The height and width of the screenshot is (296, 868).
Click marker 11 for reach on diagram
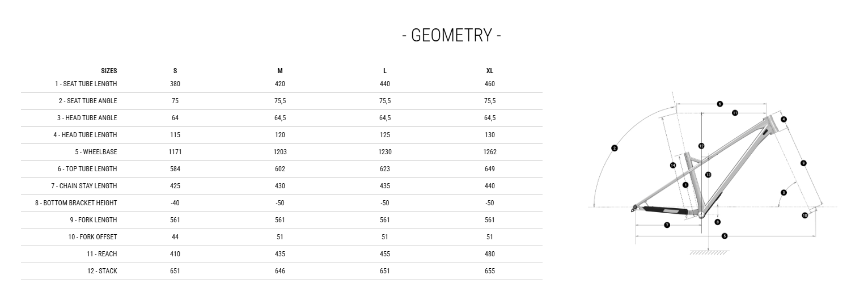coord(735,113)
